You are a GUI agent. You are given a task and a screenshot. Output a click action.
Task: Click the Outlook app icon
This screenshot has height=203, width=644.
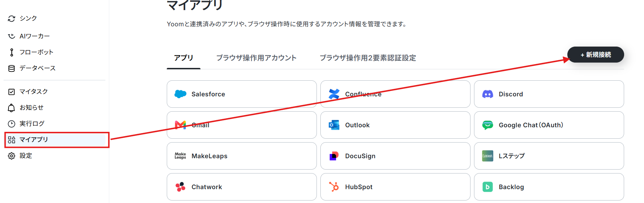coord(334,125)
